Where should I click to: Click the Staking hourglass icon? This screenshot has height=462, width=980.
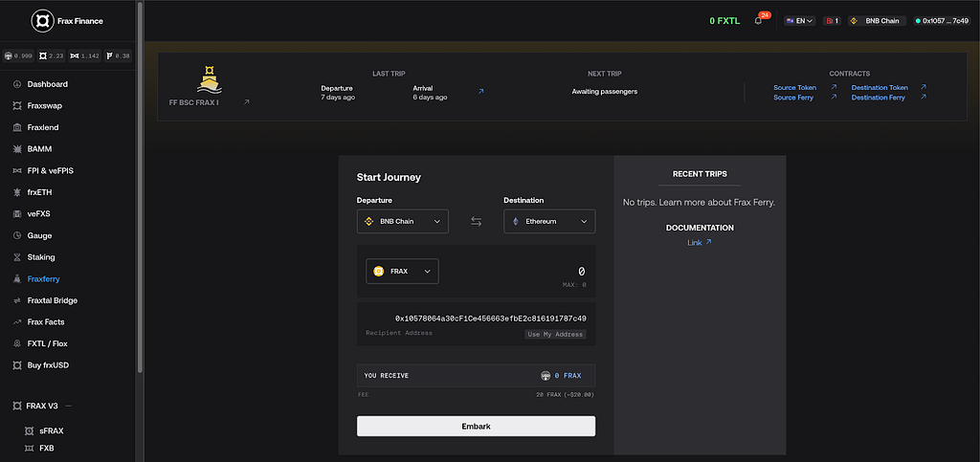[x=17, y=257]
